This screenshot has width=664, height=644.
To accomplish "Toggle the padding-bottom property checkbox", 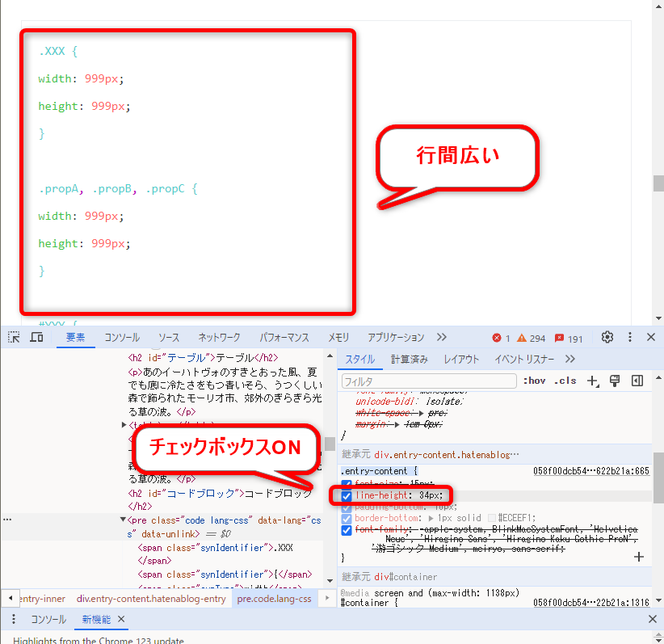I will (347, 507).
